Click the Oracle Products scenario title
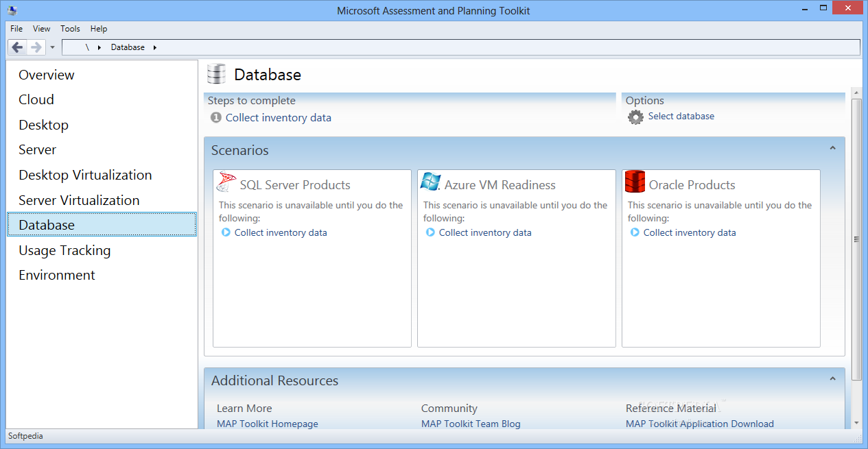The image size is (868, 449). [692, 185]
